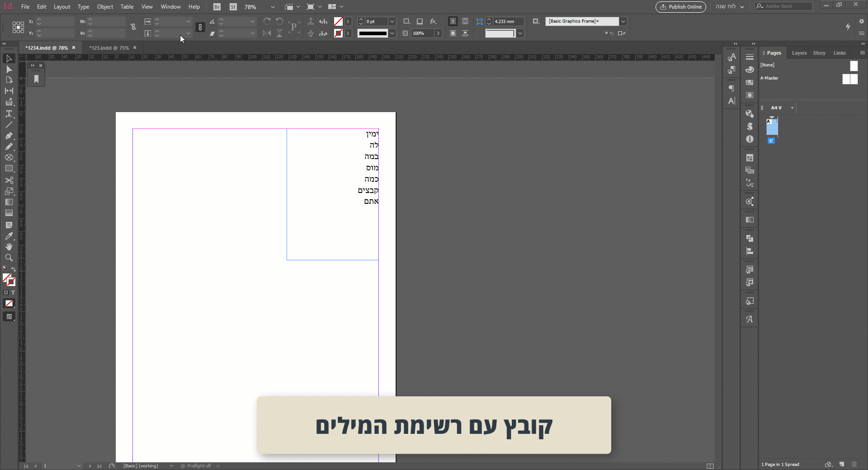
Task: Toggle the Preflight indicator in the status bar
Action: (183, 466)
